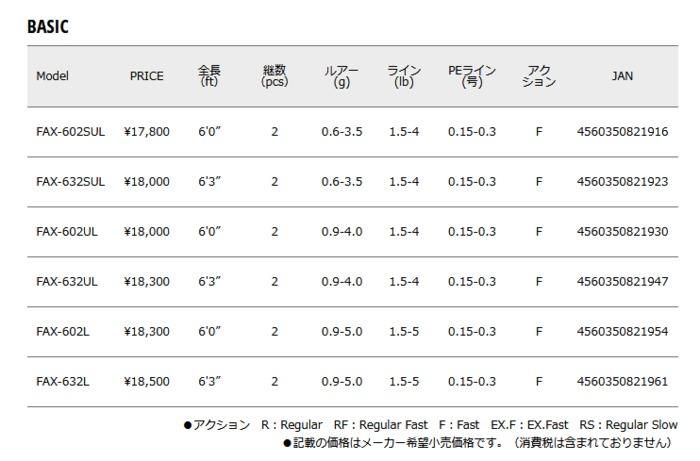Click the Model column header
700x461 pixels.
[x=52, y=76]
